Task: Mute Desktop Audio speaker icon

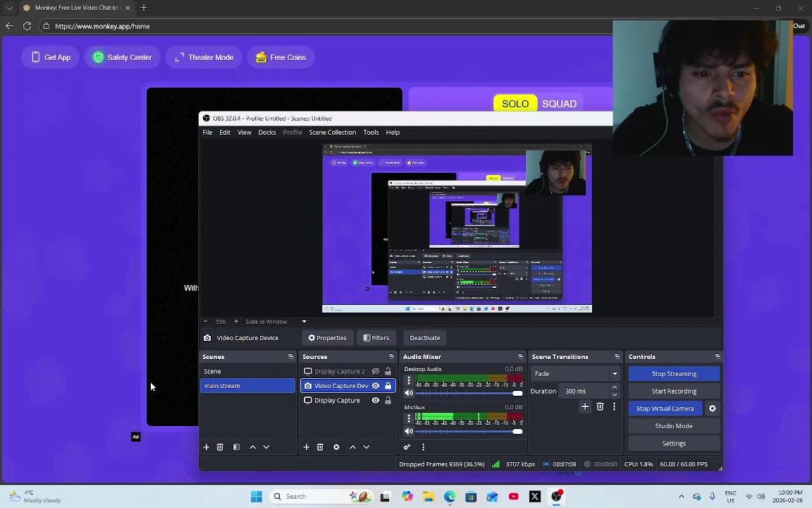Action: coord(409,393)
